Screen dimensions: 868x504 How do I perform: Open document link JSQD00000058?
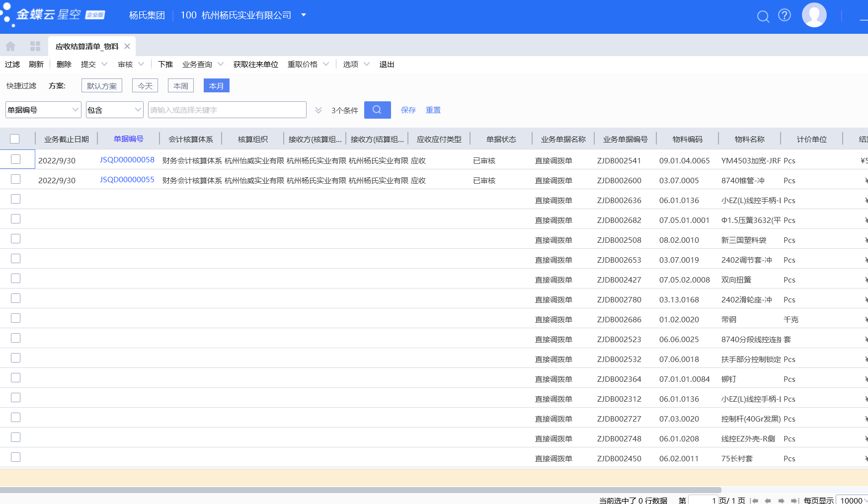(127, 159)
